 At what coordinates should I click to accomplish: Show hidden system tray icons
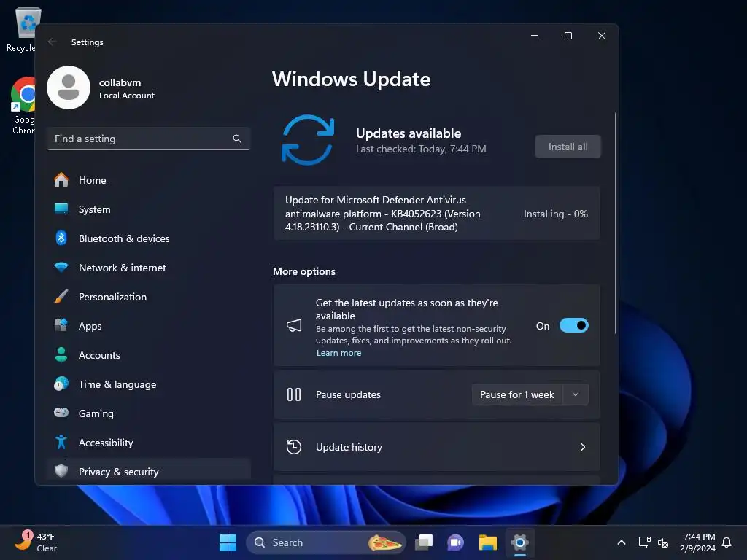[x=622, y=542]
